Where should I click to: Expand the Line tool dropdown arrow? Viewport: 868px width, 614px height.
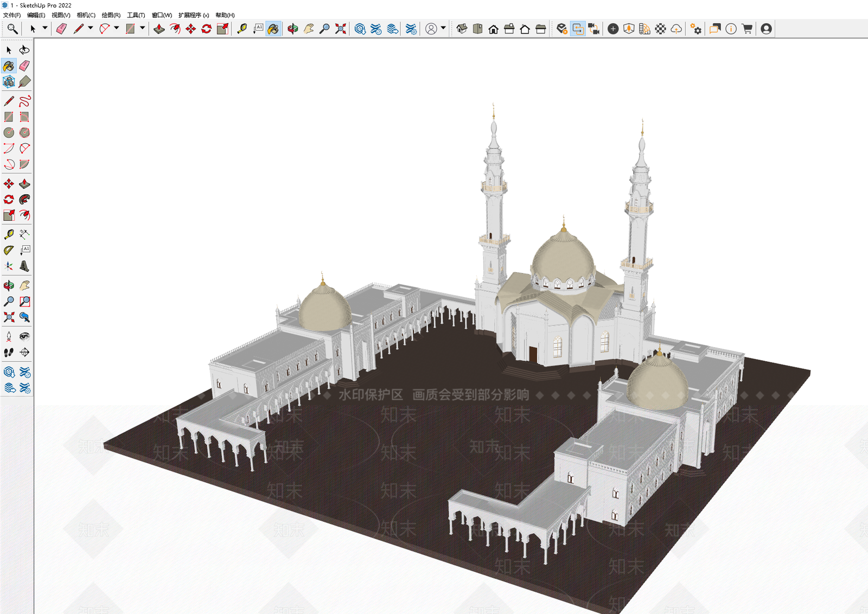[91, 28]
